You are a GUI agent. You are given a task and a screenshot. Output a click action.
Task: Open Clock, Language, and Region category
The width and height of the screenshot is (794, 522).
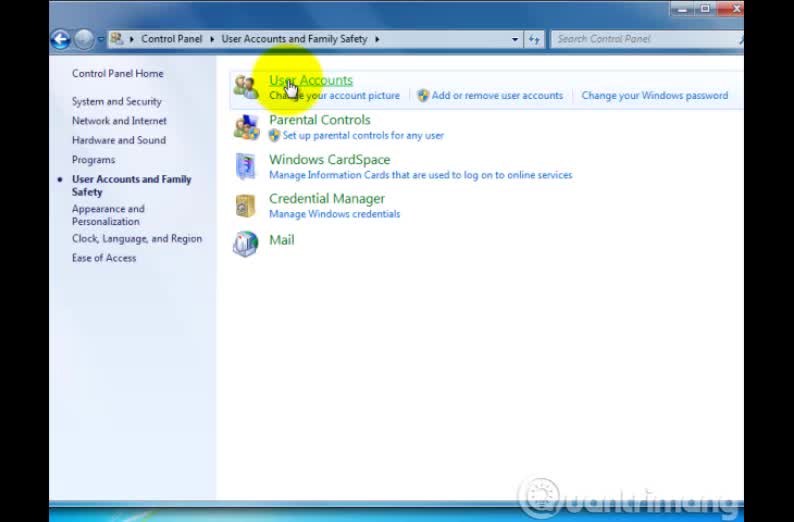[137, 238]
